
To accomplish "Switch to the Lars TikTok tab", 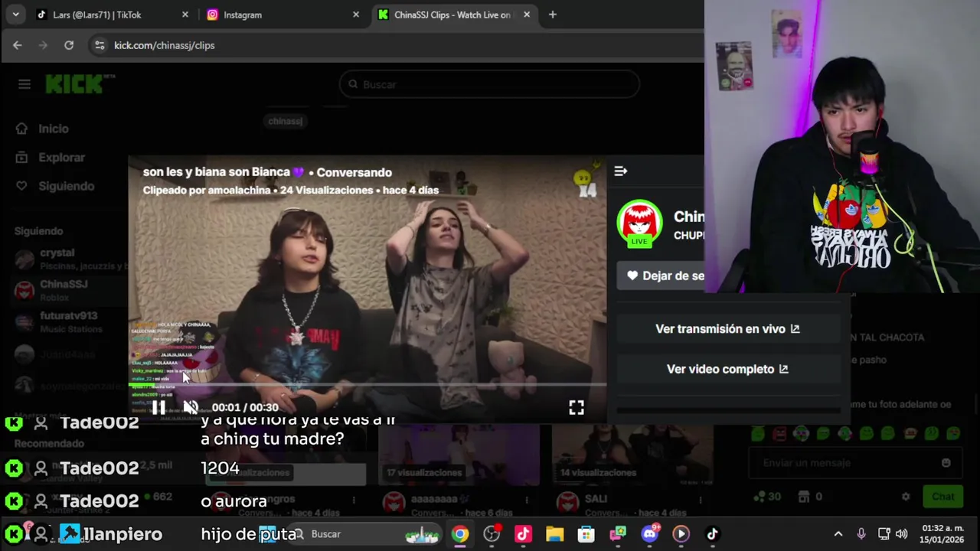I will [109, 15].
